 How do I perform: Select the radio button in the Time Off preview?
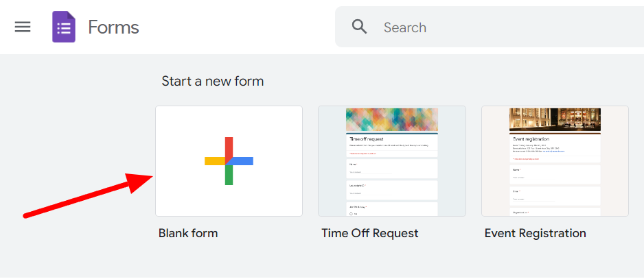351,214
